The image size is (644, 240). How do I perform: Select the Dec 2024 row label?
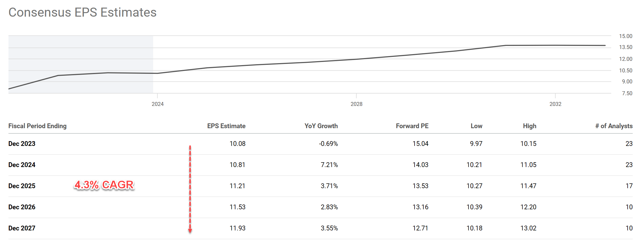(x=22, y=165)
